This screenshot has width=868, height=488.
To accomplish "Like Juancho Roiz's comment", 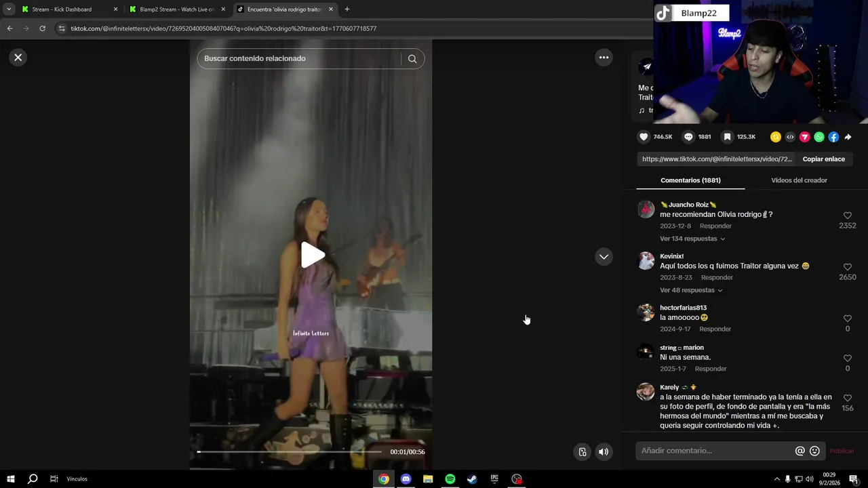I will 847,216.
